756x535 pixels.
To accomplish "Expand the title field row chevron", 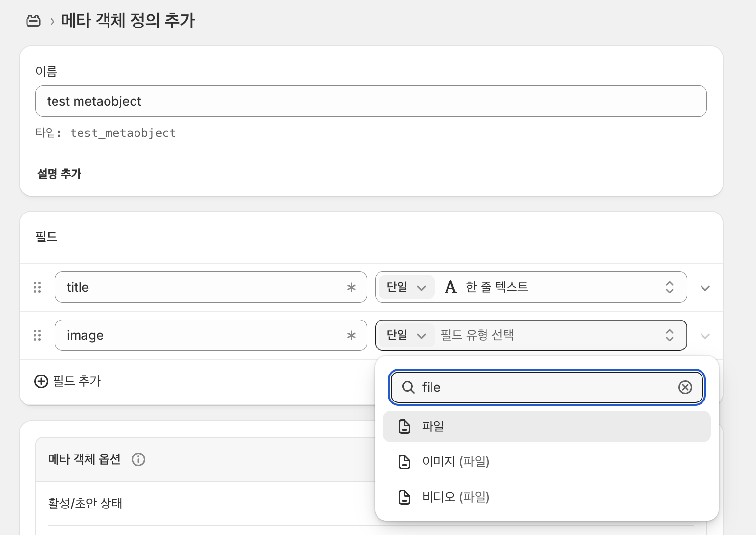I will pos(705,288).
